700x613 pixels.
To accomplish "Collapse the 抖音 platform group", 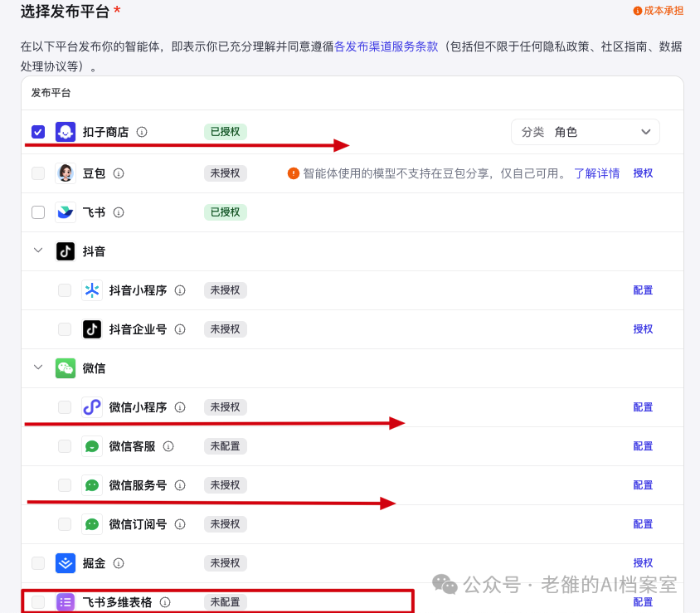I will coord(38,251).
